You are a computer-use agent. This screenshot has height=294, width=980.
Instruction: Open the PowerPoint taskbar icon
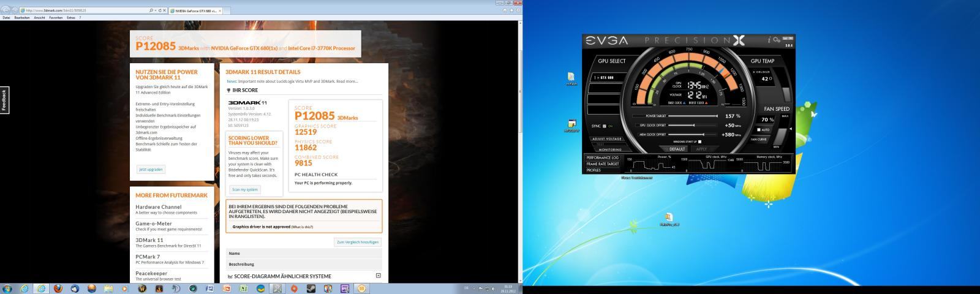227,288
